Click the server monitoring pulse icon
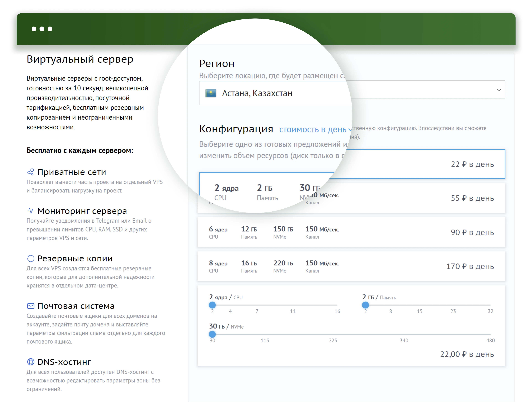 coord(30,211)
